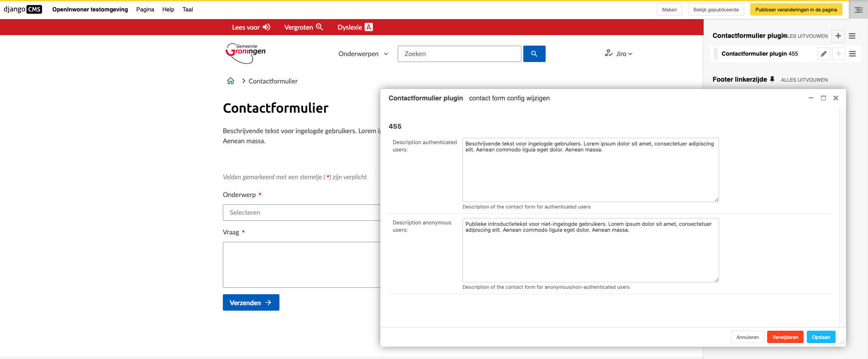Open the Jiro user dropdown
The height and width of the screenshot is (359, 868).
pos(619,54)
